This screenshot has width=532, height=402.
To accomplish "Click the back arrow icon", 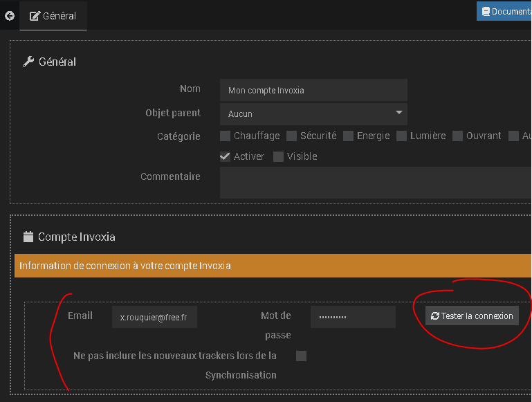I will point(10,16).
